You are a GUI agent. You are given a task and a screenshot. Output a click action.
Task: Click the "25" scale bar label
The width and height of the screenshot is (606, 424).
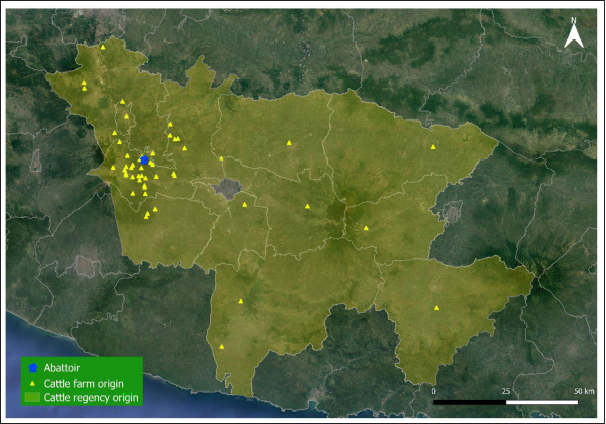click(506, 390)
